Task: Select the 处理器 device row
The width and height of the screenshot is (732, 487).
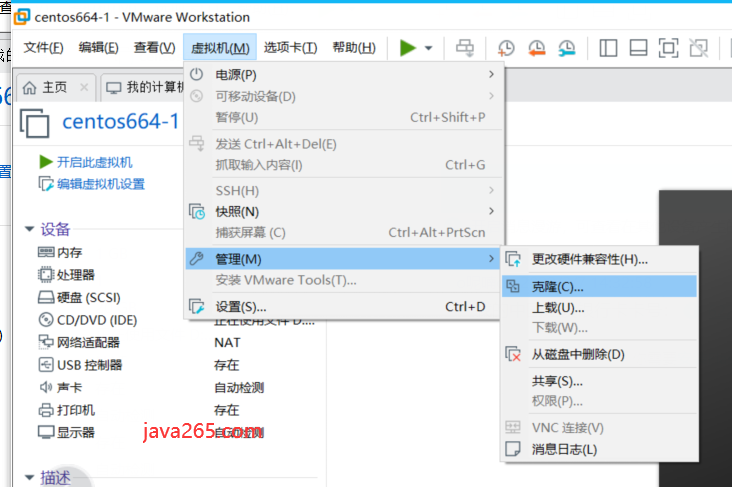Action: pos(66,275)
